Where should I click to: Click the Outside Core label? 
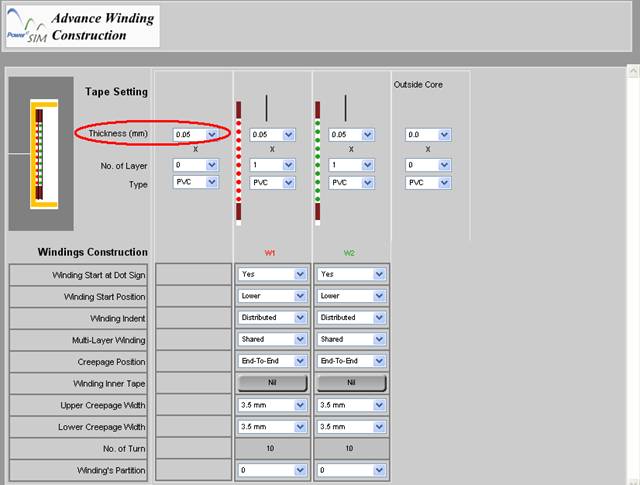(x=418, y=85)
